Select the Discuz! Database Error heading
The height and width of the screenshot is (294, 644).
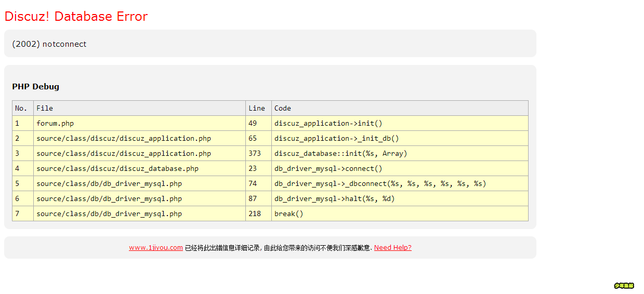(76, 16)
